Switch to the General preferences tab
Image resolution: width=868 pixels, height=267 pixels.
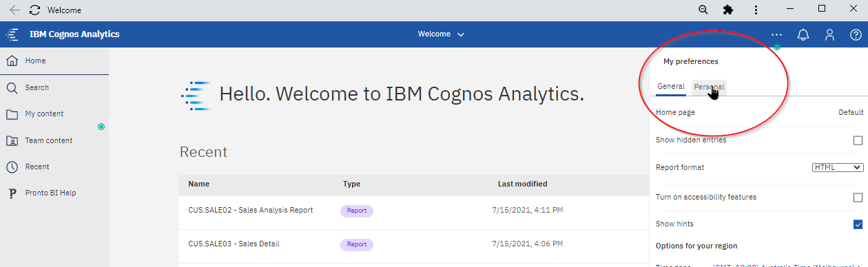coord(671,87)
